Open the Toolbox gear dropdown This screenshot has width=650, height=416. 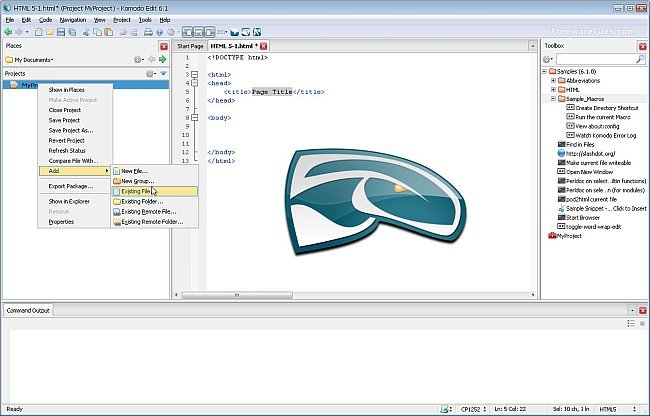pos(548,59)
